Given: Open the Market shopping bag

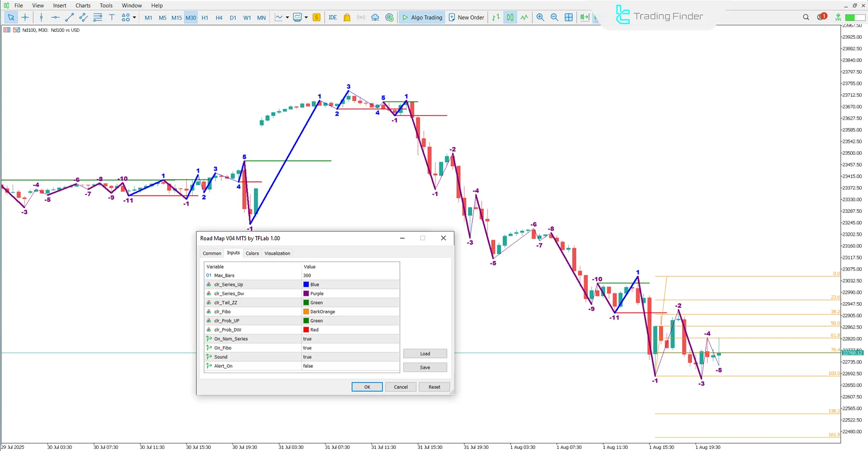Looking at the screenshot, I should [x=347, y=17].
